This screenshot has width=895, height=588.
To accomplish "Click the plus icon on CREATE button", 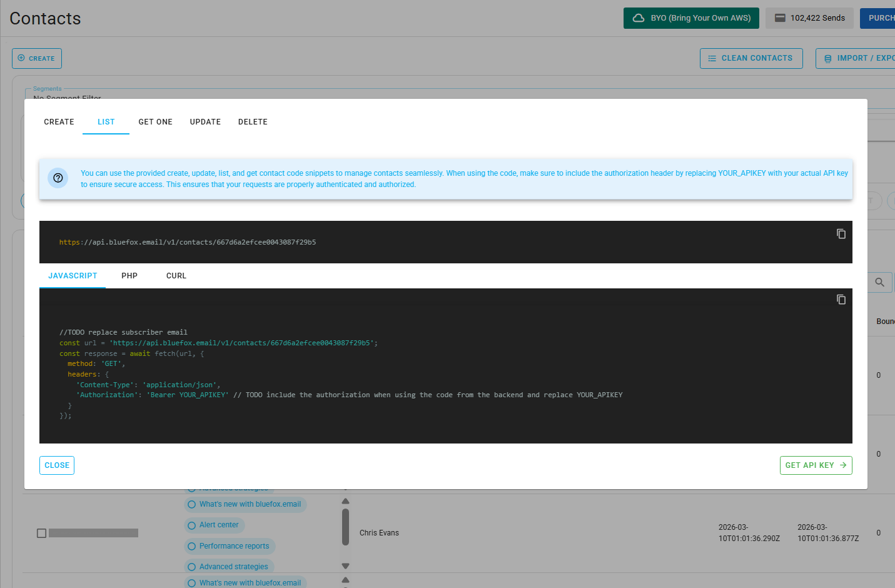I will tap(21, 58).
